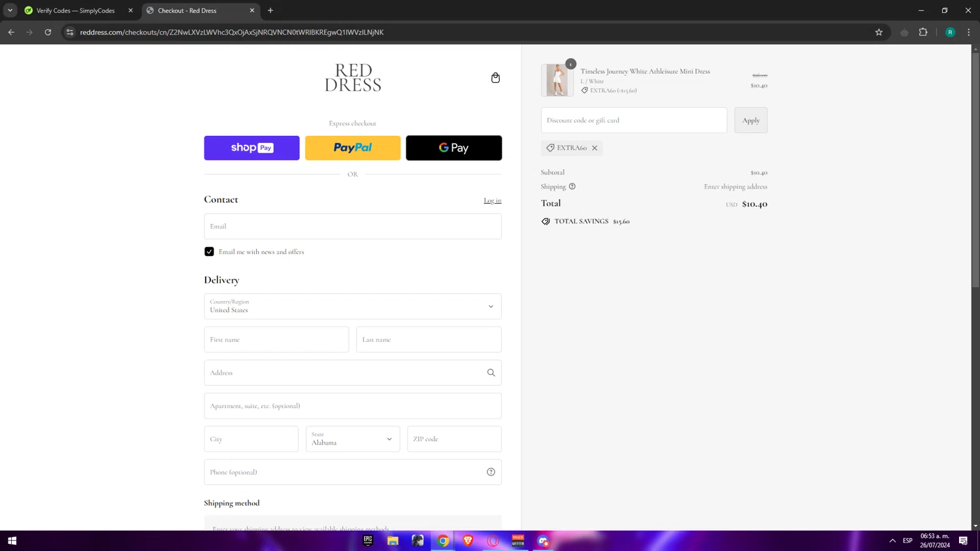Click the First name field

point(276,339)
